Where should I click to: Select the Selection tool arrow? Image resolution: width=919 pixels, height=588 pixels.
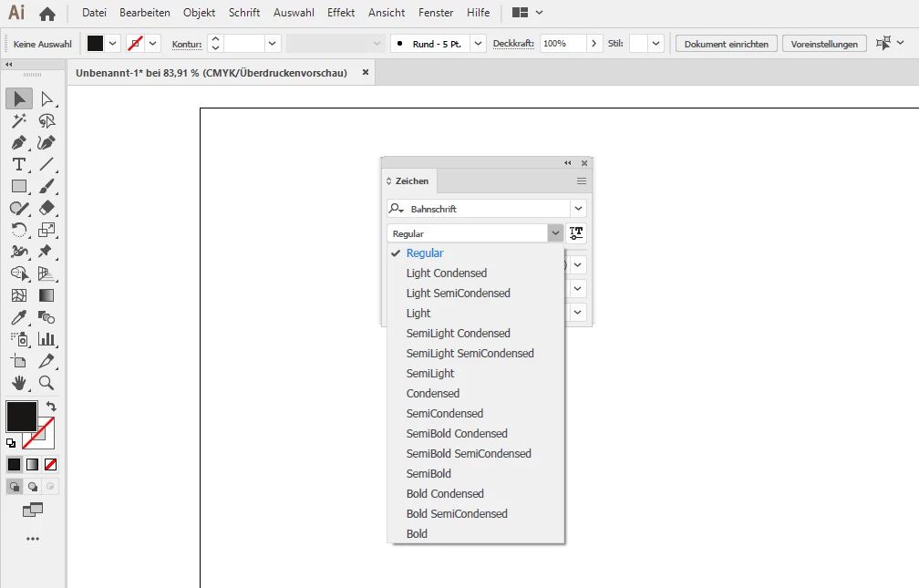[19, 99]
